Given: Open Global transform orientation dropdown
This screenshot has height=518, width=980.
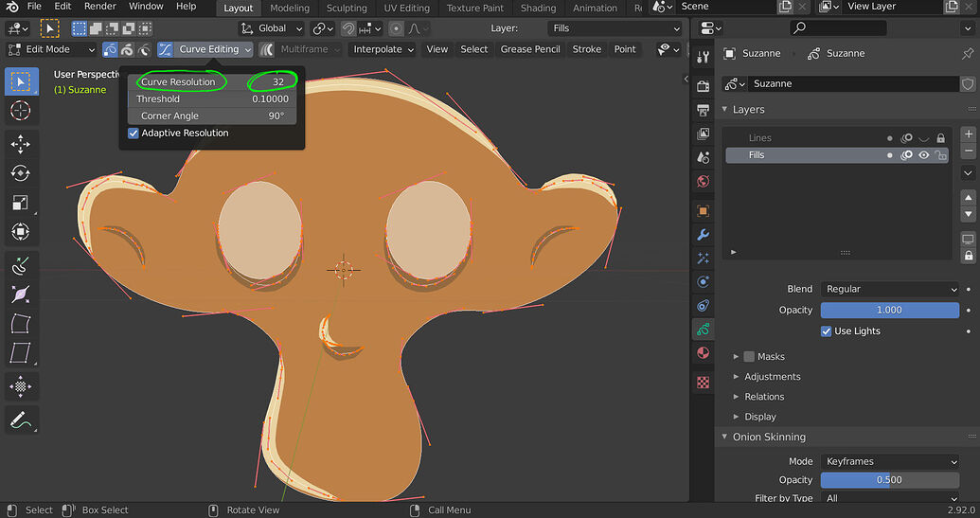Looking at the screenshot, I should click(x=271, y=28).
